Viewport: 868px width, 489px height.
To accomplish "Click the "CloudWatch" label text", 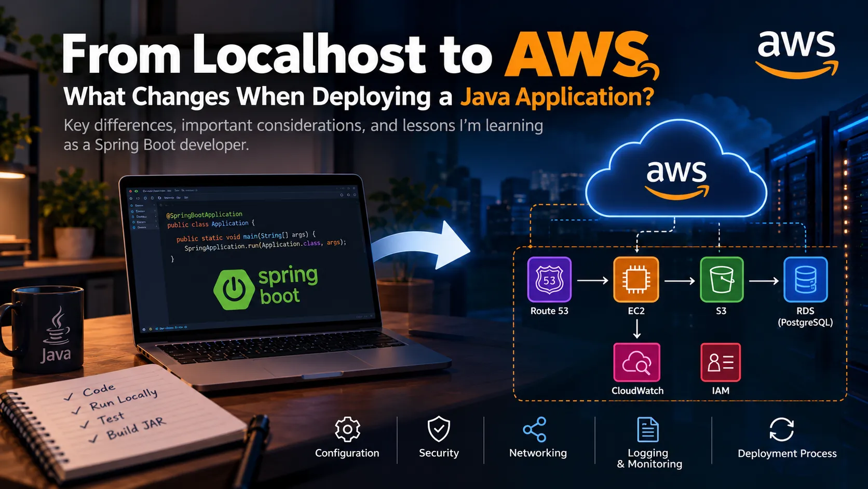I will pos(638,391).
